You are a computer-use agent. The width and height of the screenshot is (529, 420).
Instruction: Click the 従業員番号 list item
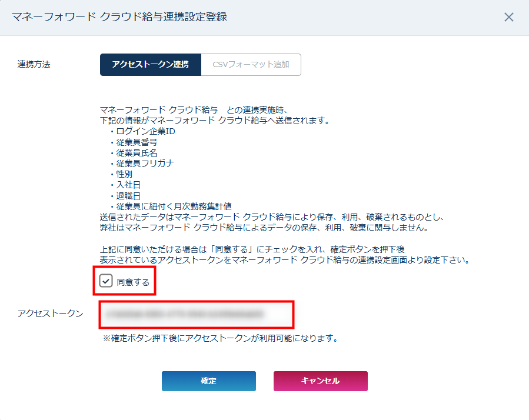[137, 142]
